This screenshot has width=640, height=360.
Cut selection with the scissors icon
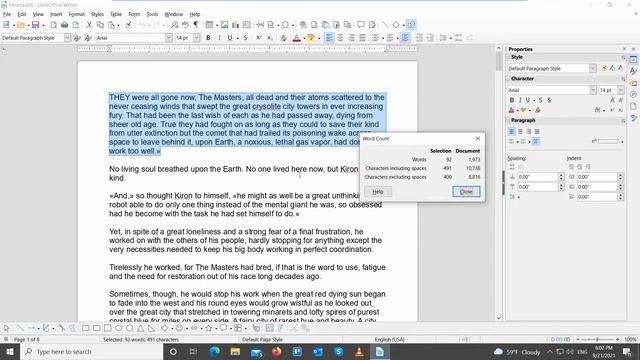point(89,25)
